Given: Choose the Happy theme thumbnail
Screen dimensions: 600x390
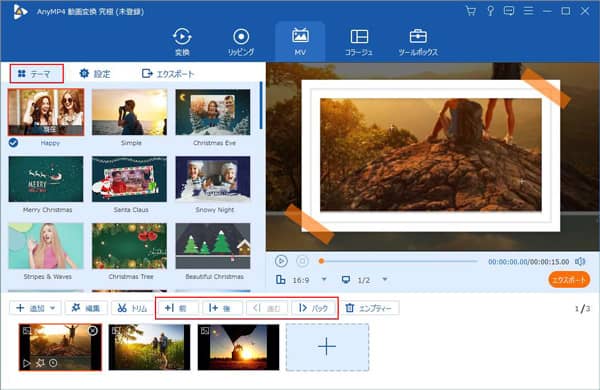Looking at the screenshot, I should coord(46,112).
